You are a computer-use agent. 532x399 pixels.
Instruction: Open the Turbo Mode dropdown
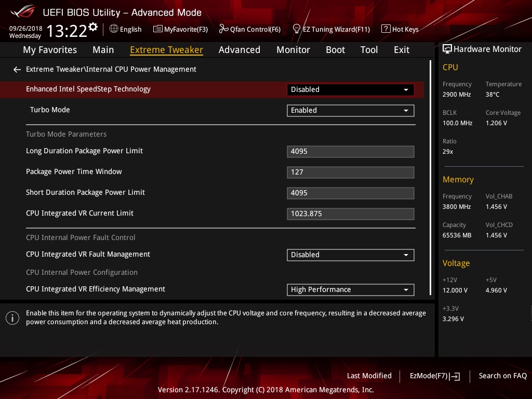pos(351,111)
